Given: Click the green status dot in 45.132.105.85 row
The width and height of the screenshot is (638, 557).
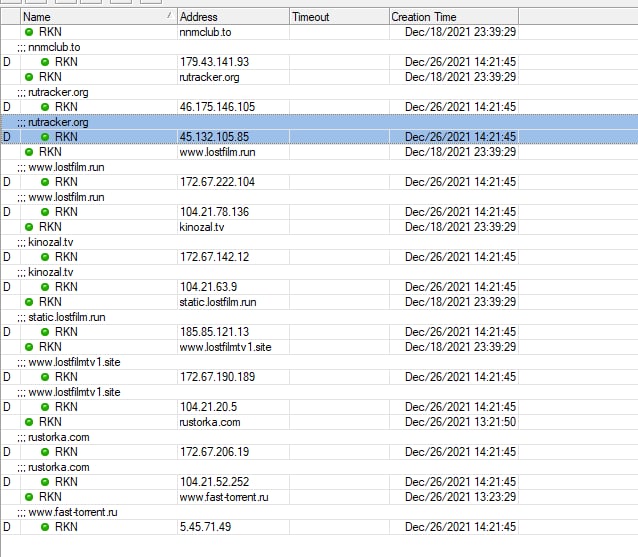Looking at the screenshot, I should point(45,137).
